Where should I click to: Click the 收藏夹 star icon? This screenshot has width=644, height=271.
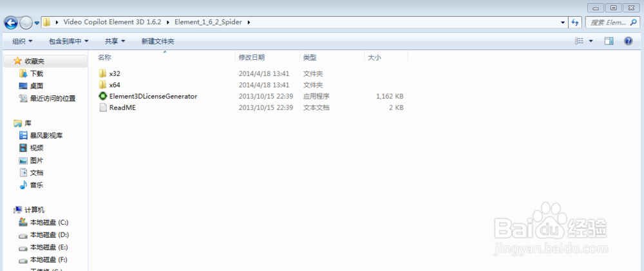[17, 61]
